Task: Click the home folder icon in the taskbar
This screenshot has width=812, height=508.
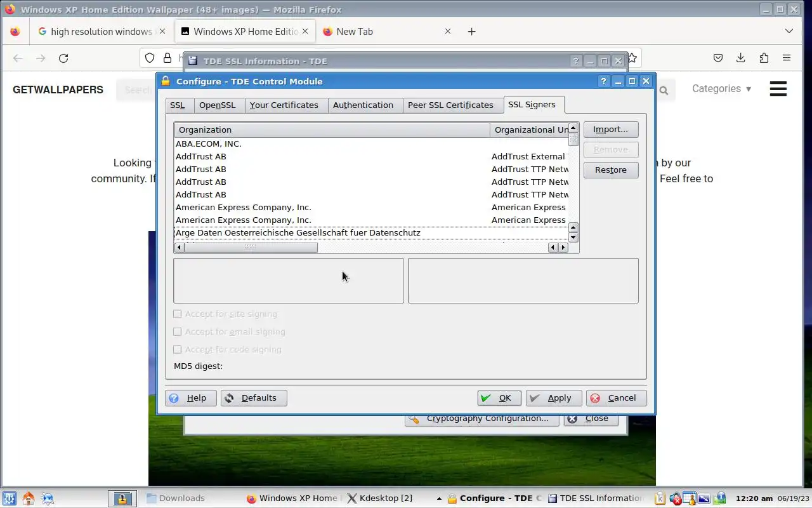Action: coord(29,498)
